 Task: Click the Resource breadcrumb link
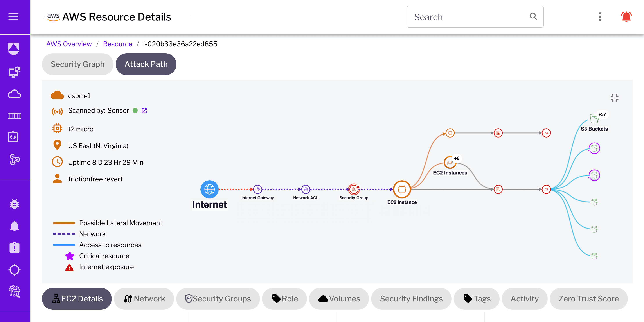pos(117,44)
